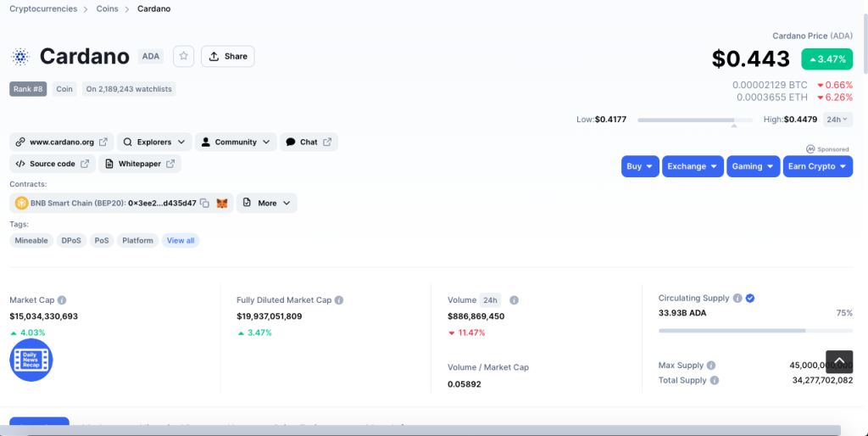Screen dimensions: 868x436
Task: Open the Chat link
Action: click(x=309, y=142)
